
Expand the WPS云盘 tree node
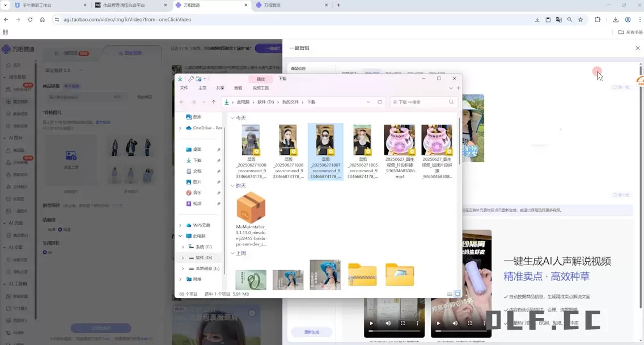click(180, 225)
